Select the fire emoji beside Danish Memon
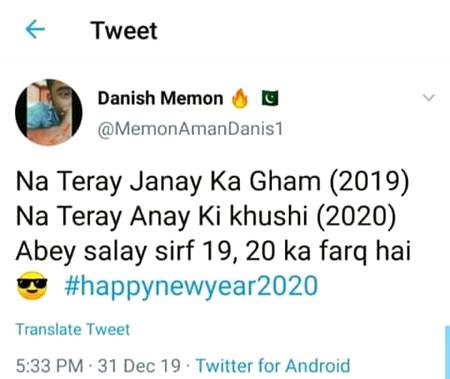Image resolution: width=450 pixels, height=379 pixels. coord(240,99)
